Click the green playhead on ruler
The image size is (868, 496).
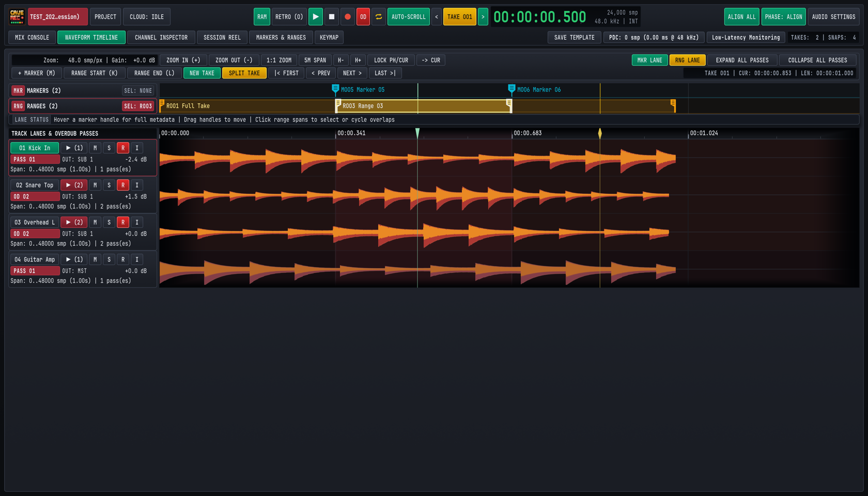coord(417,133)
